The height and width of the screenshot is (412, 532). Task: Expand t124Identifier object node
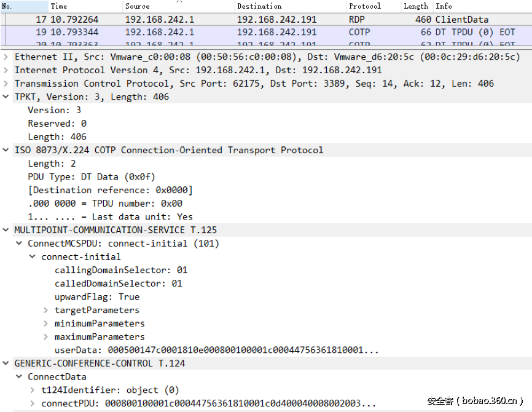pyautogui.click(x=33, y=390)
